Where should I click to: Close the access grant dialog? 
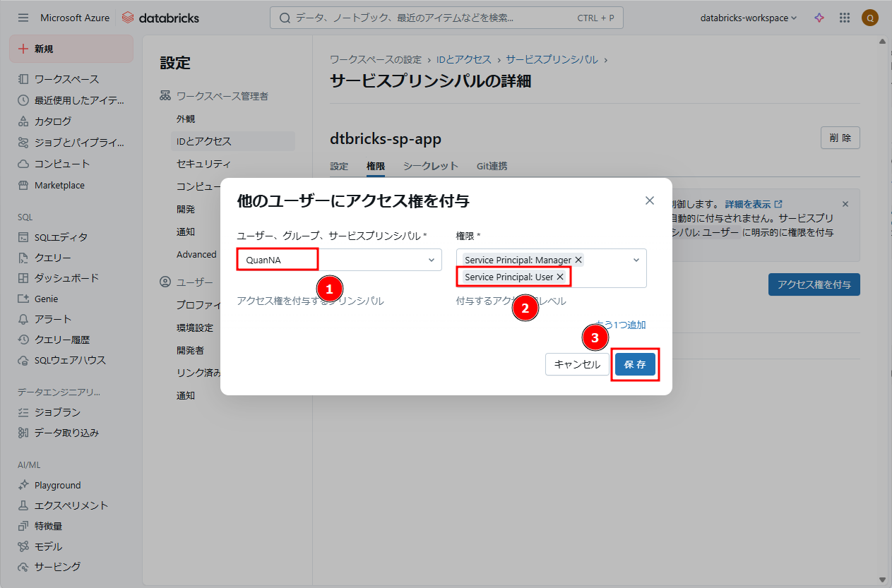click(650, 200)
